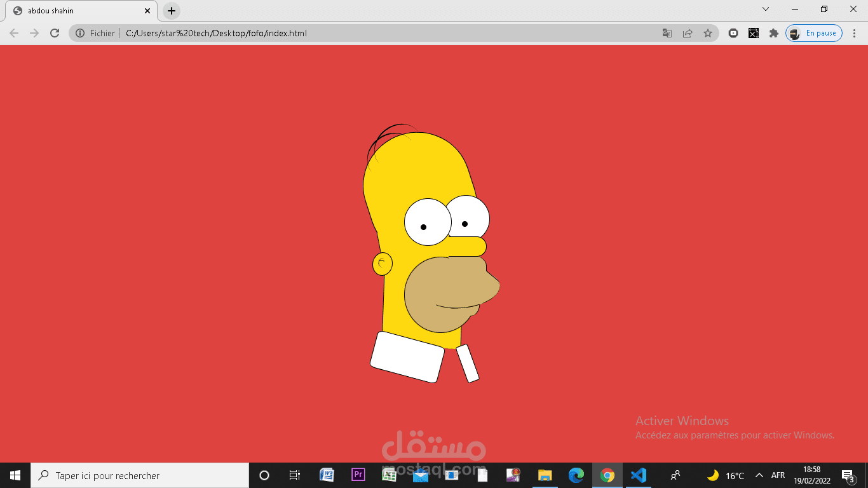
Task: Open the Mail app on taskbar
Action: click(420, 475)
